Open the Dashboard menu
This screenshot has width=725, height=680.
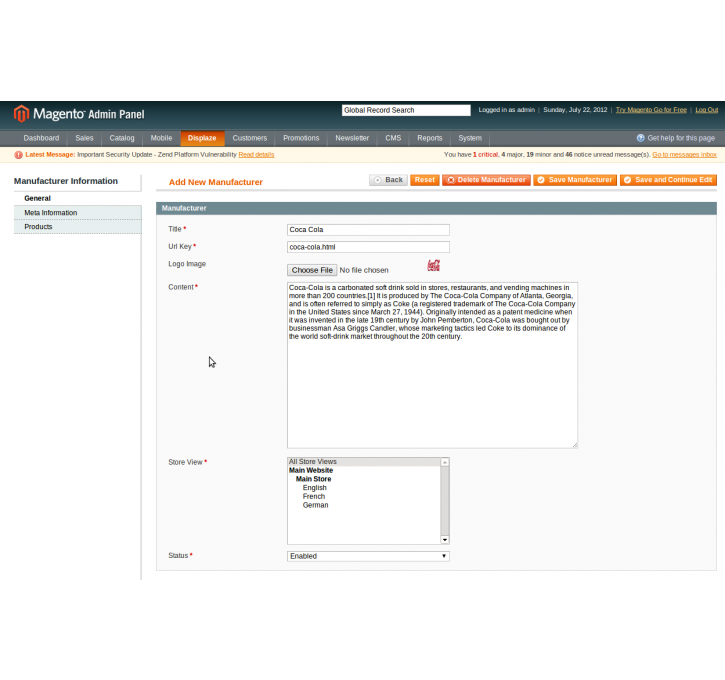tap(41, 138)
